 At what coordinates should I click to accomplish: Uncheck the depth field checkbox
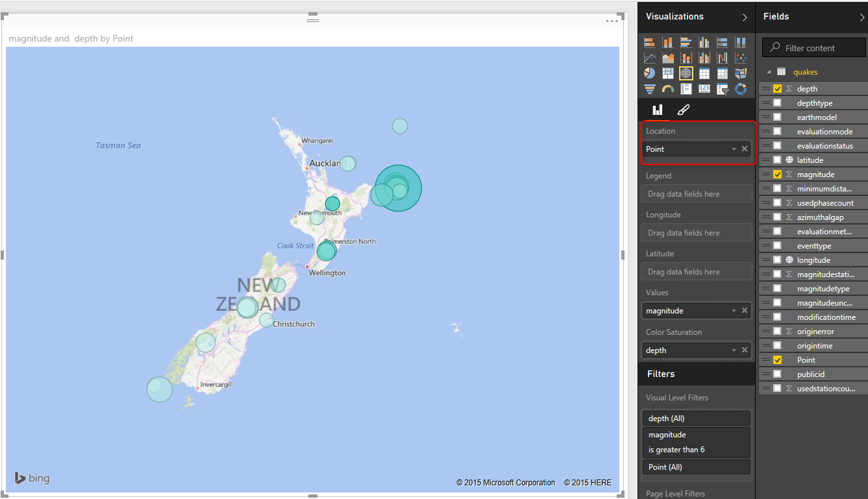click(x=777, y=89)
